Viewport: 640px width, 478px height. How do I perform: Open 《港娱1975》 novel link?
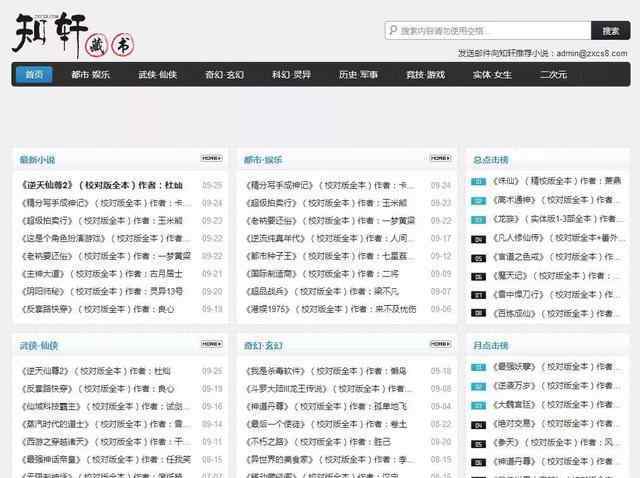tap(331, 309)
